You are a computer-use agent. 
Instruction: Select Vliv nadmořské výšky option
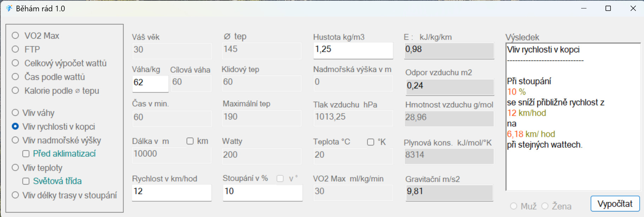[16, 140]
